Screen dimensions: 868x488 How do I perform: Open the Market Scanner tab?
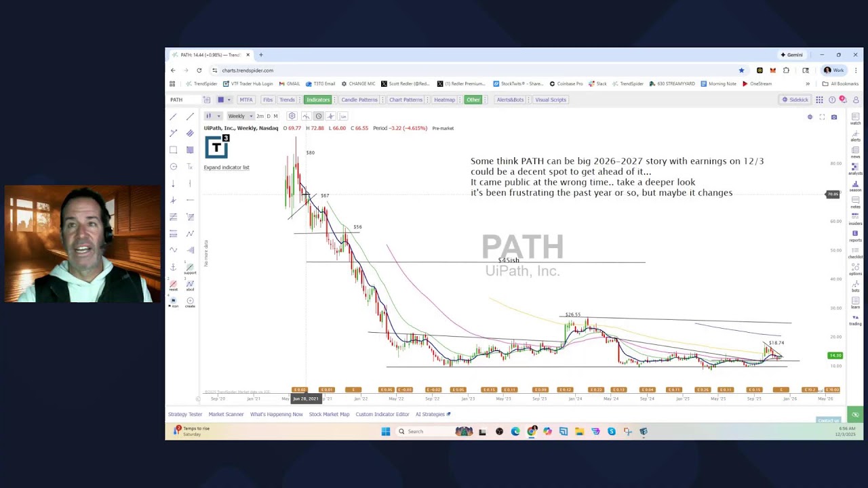[226, 414]
